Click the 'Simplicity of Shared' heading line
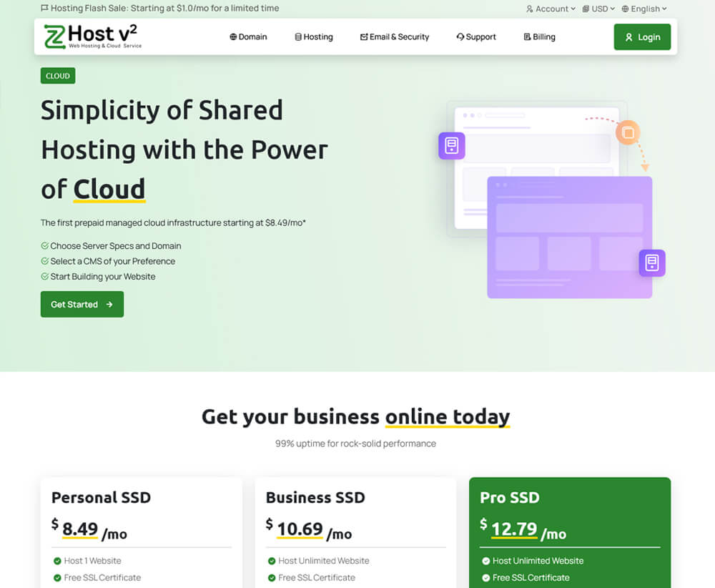Image resolution: width=715 pixels, height=588 pixels. pos(162,111)
